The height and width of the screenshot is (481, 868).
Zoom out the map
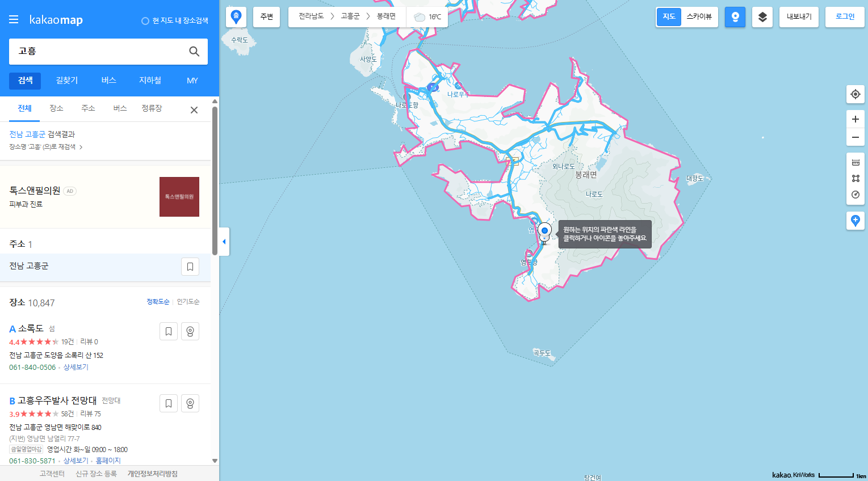pos(856,137)
